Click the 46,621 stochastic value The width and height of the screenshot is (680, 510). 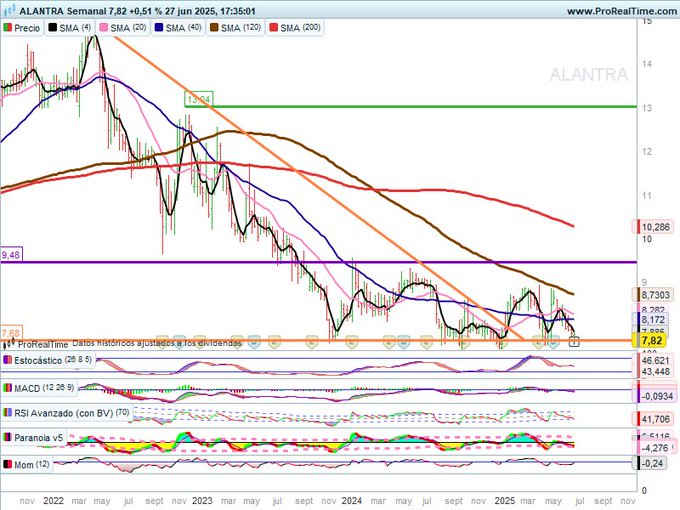pos(655,360)
